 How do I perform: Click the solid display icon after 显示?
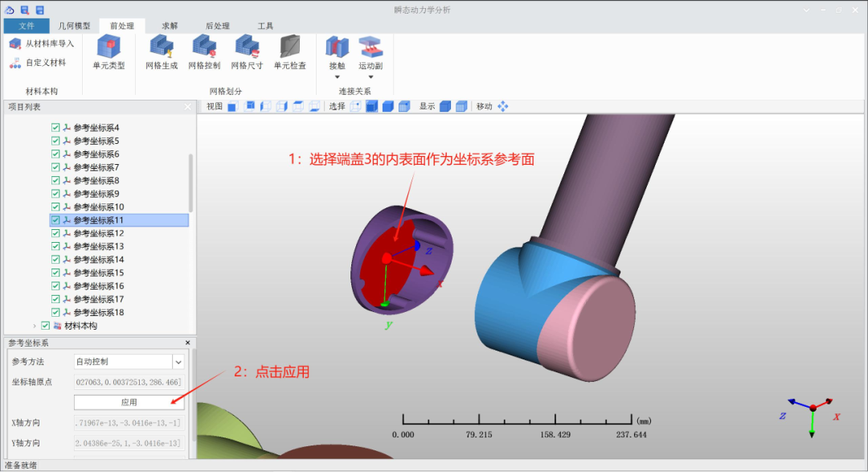[445, 106]
